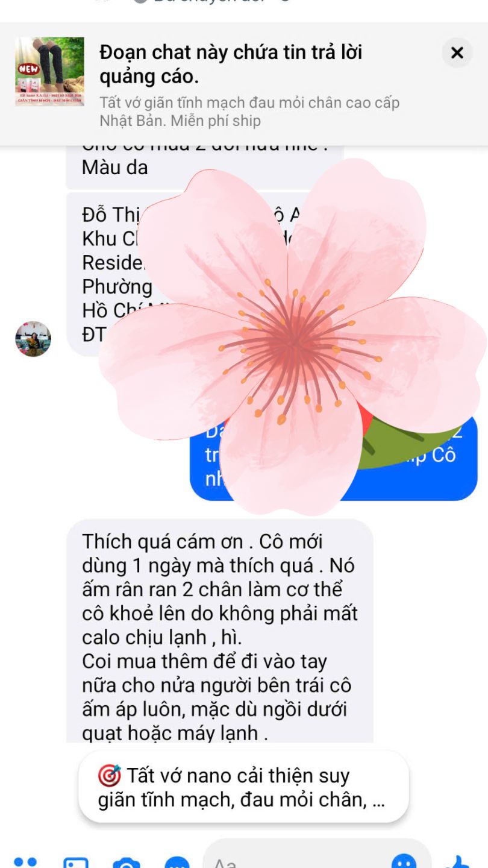488x868 pixels.
Task: Tap the target emoji in suggested reply
Action: [109, 776]
